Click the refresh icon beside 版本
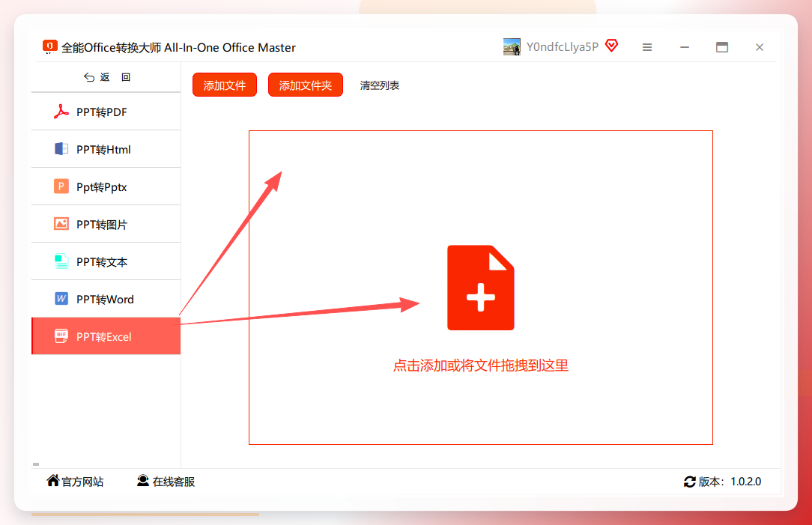Image resolution: width=812 pixels, height=525 pixels. (689, 482)
